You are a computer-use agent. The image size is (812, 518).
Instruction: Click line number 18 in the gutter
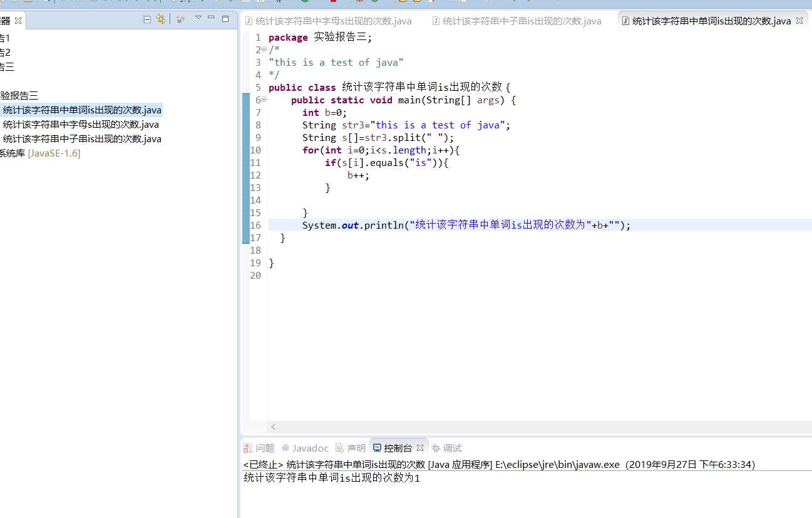tap(255, 251)
